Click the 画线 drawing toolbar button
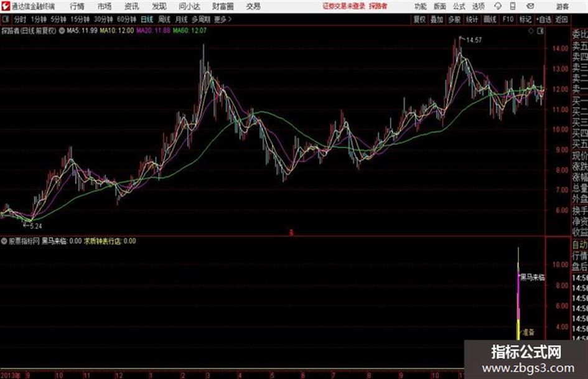The width and height of the screenshot is (588, 379). 490,19
